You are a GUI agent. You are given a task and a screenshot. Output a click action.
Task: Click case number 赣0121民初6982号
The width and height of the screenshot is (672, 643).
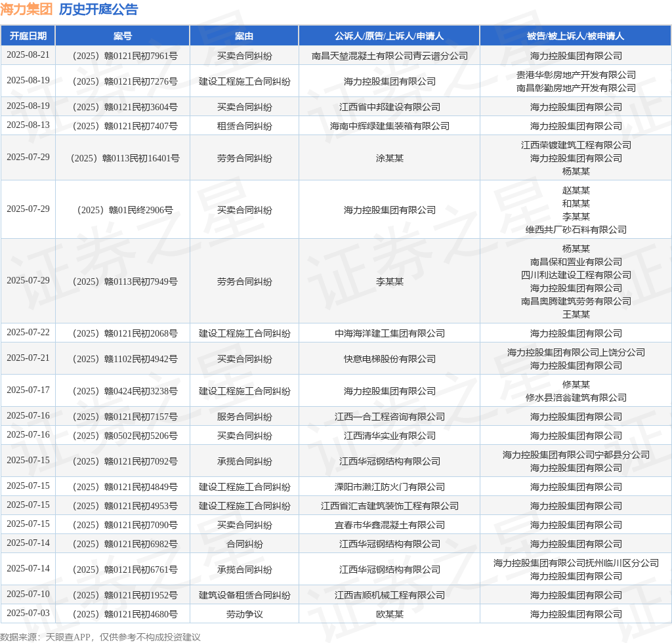point(125,545)
